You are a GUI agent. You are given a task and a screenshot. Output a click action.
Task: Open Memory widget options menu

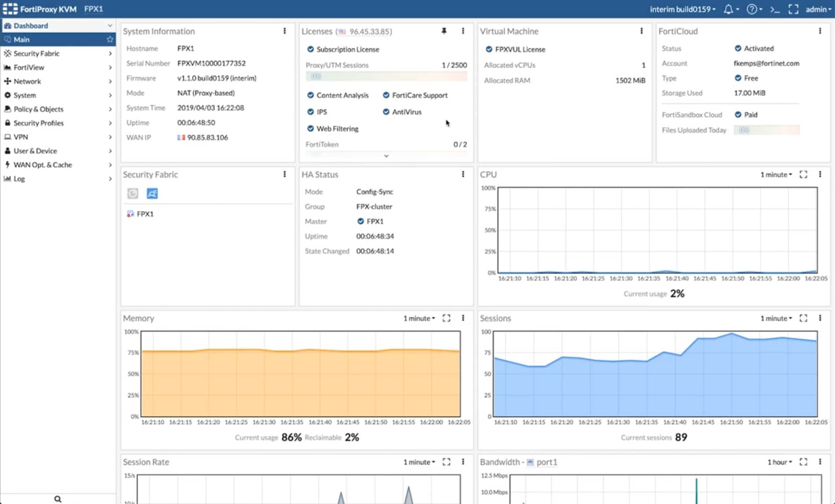point(463,318)
